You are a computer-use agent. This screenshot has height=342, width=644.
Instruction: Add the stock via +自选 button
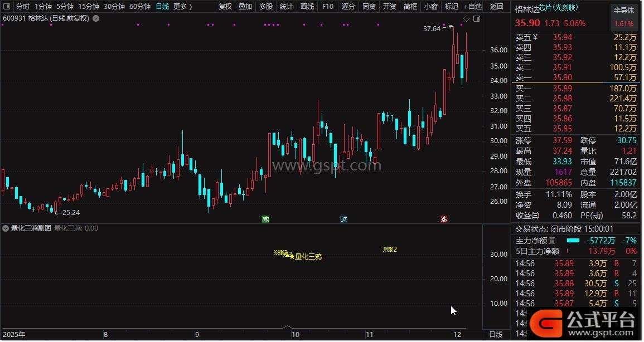point(472,7)
